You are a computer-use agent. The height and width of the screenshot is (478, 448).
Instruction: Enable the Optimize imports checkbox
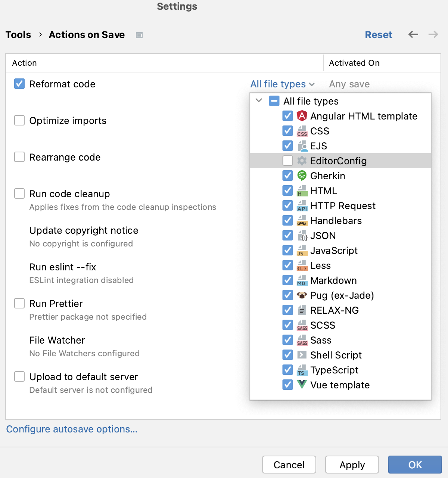tap(19, 120)
